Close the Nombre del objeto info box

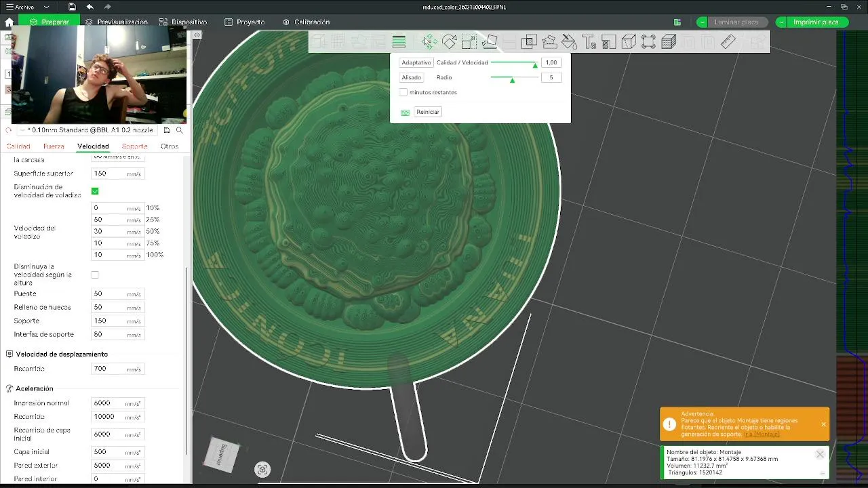coord(820,454)
